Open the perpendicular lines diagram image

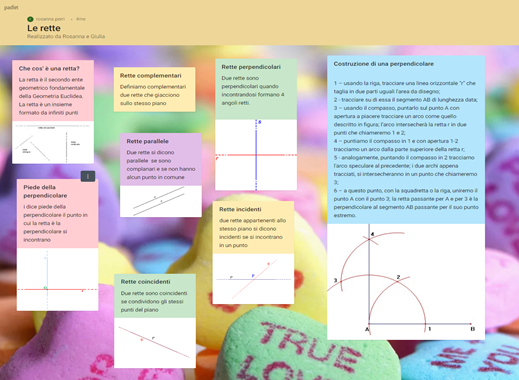[256, 155]
